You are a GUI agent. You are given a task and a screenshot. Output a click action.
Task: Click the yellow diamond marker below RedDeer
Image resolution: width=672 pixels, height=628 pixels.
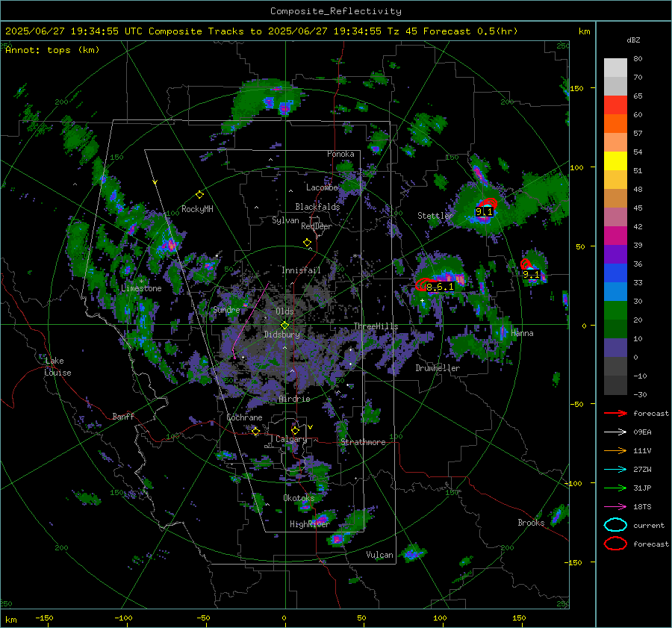308,243
